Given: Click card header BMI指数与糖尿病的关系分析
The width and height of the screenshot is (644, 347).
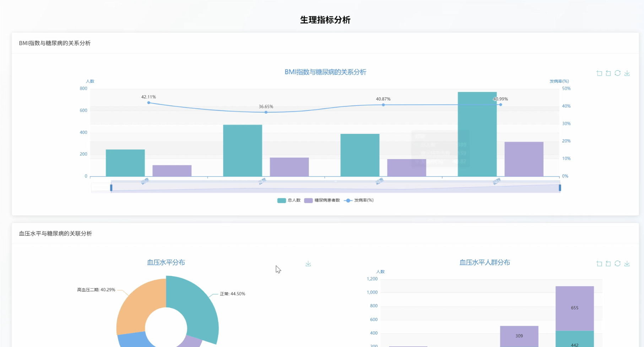Looking at the screenshot, I should coord(55,43).
